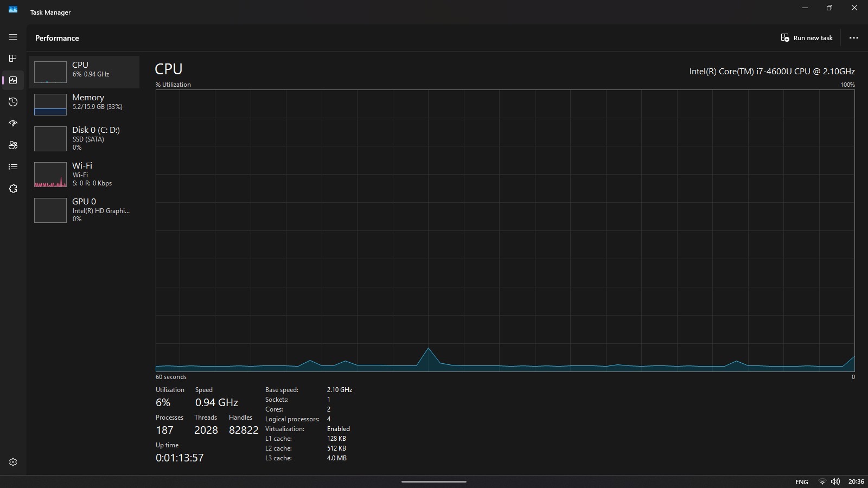This screenshot has width=868, height=488.
Task: Open the 20:36 clock in taskbar
Action: pos(856,481)
